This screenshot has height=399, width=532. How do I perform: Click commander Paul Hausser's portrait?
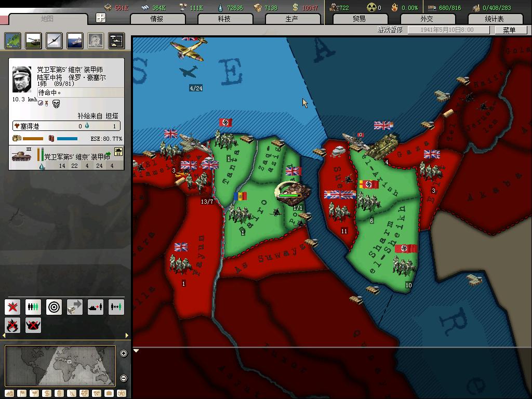point(22,79)
